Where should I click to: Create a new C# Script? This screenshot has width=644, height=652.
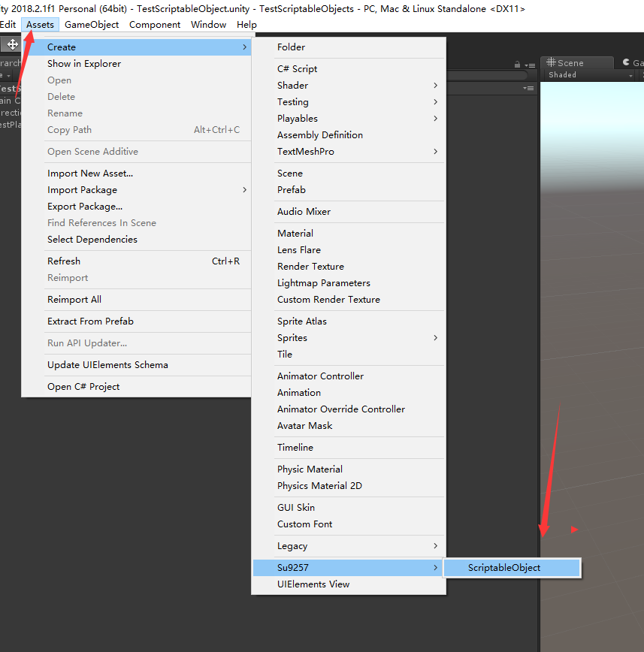[298, 69]
